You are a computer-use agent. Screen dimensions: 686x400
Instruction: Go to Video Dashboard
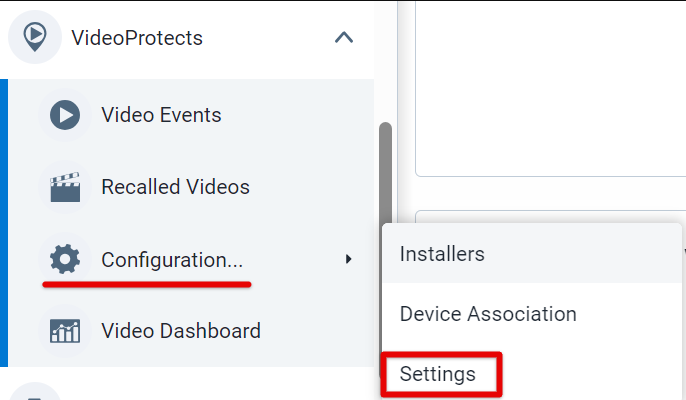[x=181, y=331]
